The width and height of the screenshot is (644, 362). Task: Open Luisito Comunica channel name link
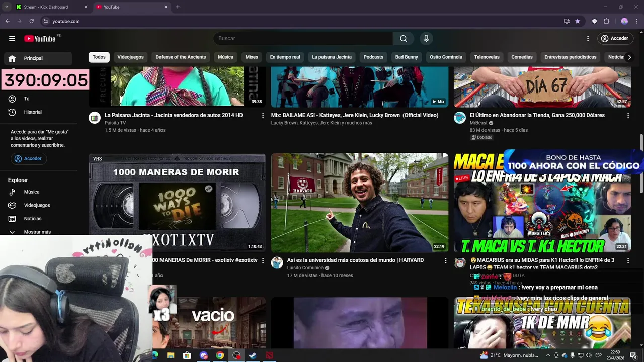[x=305, y=268]
